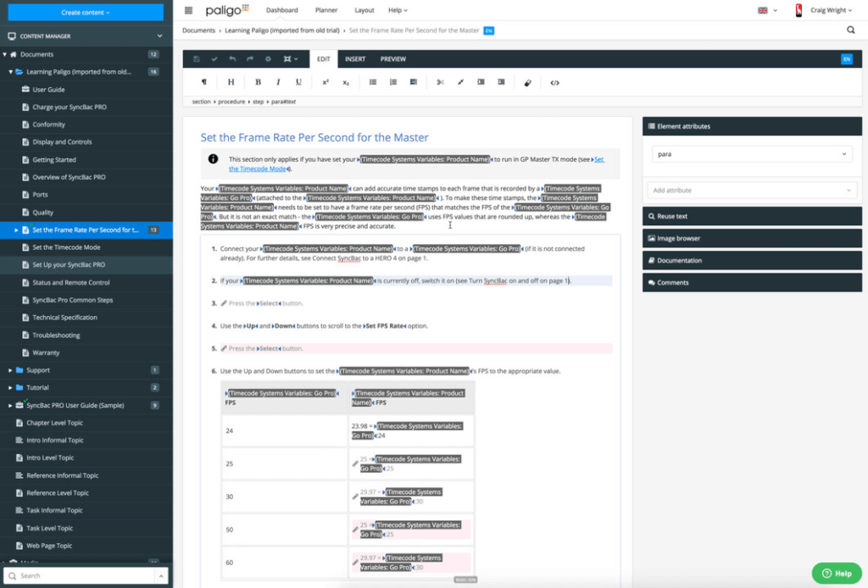Toggle bold formatting
Image resolution: width=868 pixels, height=588 pixels.
(x=258, y=82)
